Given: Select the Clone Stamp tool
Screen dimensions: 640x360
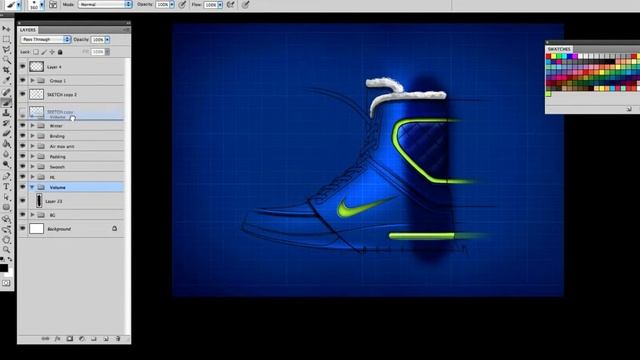Looking at the screenshot, I should [6, 113].
